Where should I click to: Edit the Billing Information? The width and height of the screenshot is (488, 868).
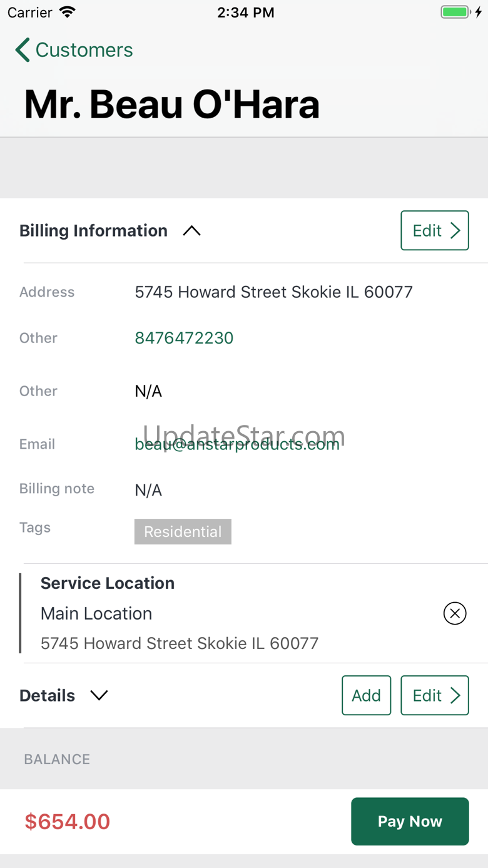(435, 230)
